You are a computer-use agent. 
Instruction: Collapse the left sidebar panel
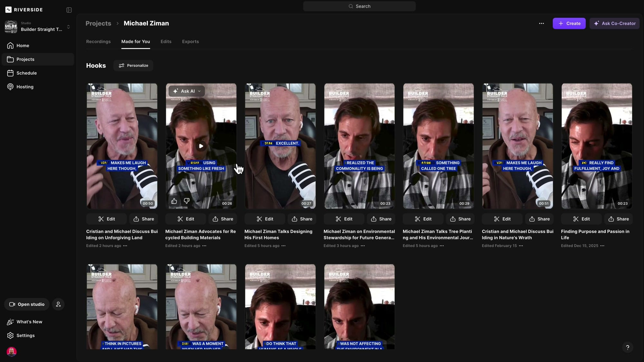click(x=69, y=10)
